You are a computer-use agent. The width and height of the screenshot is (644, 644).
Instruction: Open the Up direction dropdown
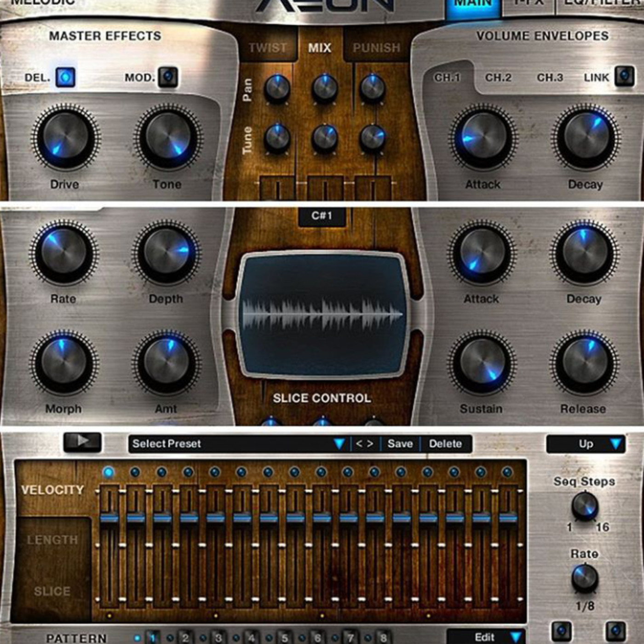[x=586, y=444]
